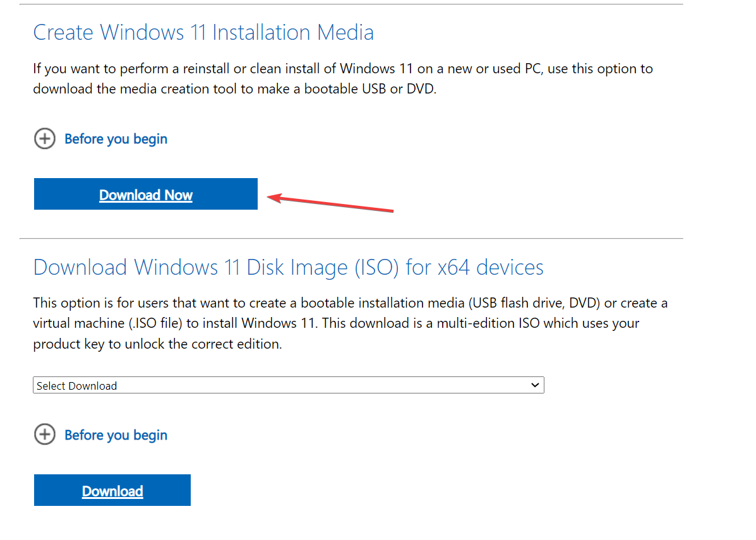This screenshot has height=540, width=756.
Task: Click paragraph starting 'If you want to perform a reinstall'
Action: point(343,78)
